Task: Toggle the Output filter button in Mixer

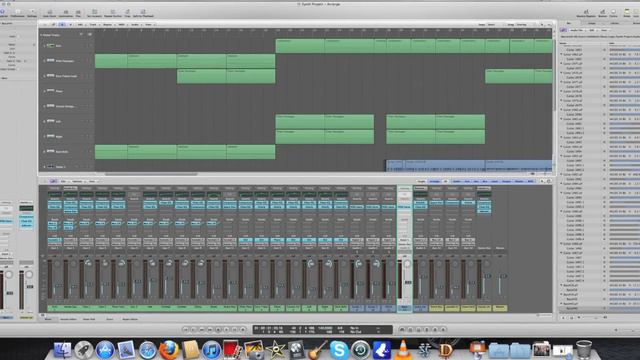Action: (x=506, y=181)
